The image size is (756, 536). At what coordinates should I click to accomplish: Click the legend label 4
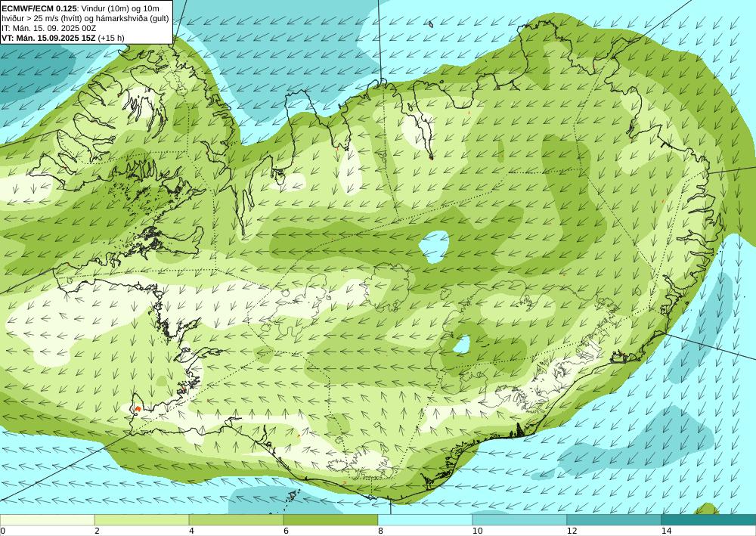point(191,531)
